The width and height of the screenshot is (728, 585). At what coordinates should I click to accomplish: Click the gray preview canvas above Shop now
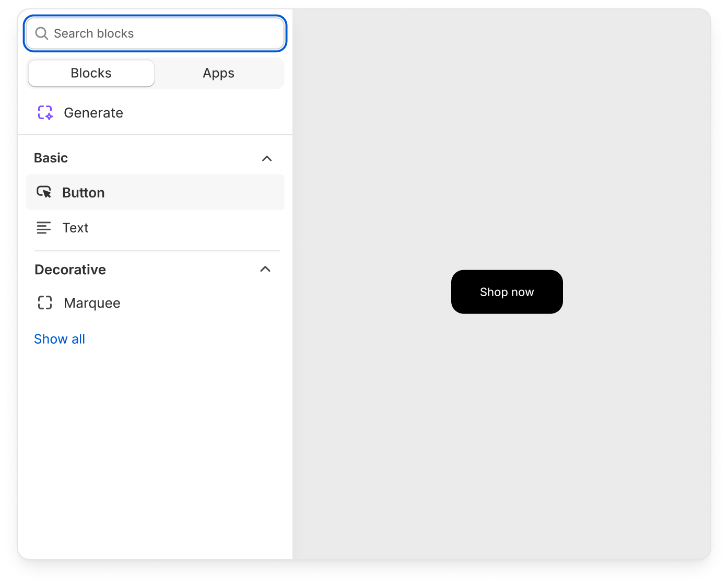pyautogui.click(x=507, y=157)
